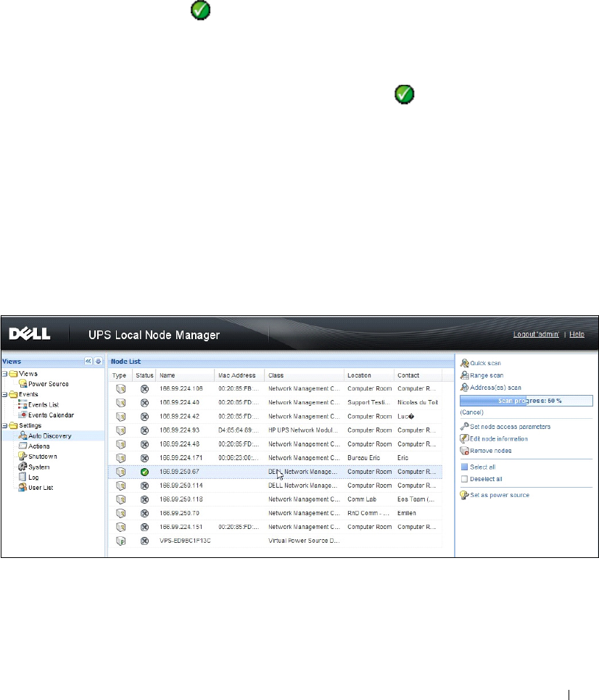
Task: Click the Remove nodes icon
Action: point(465,451)
